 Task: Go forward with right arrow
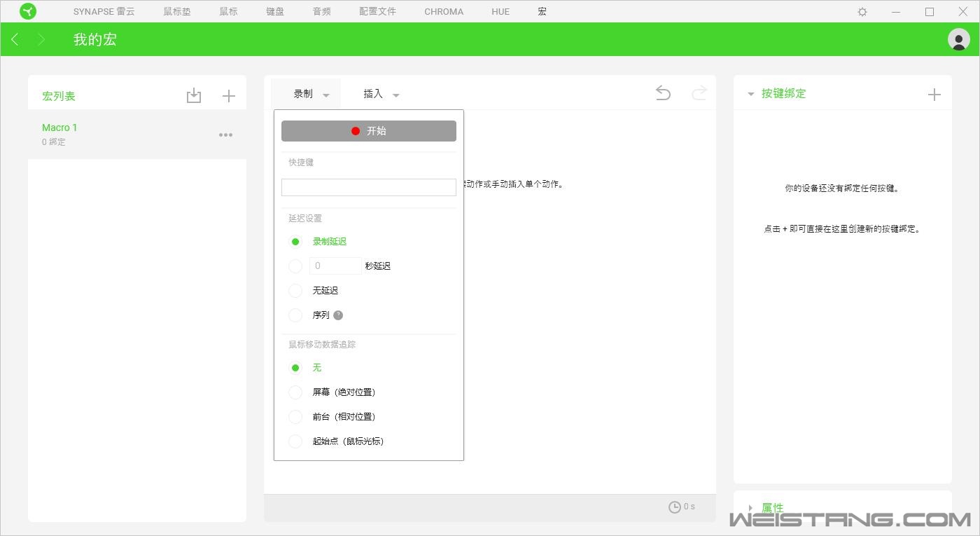pos(41,39)
